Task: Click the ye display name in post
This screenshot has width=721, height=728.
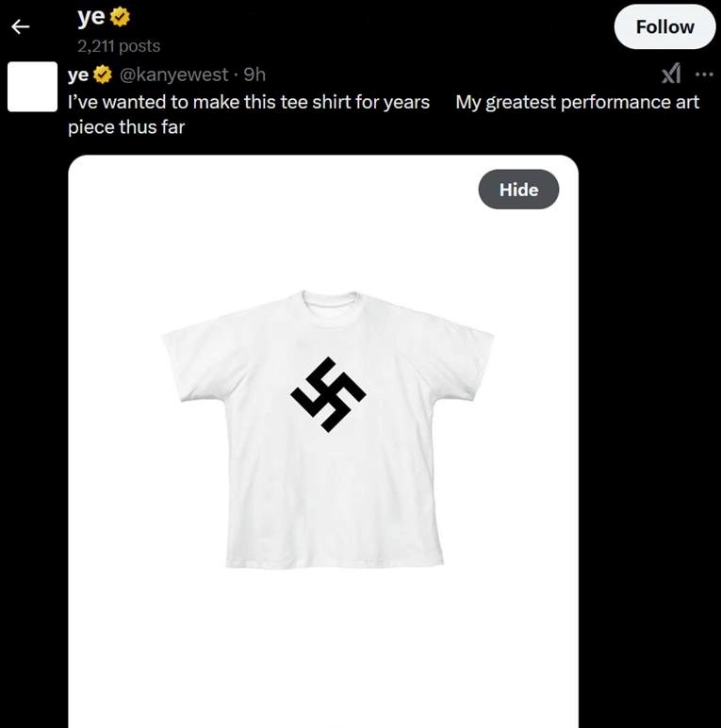Action: (78, 74)
